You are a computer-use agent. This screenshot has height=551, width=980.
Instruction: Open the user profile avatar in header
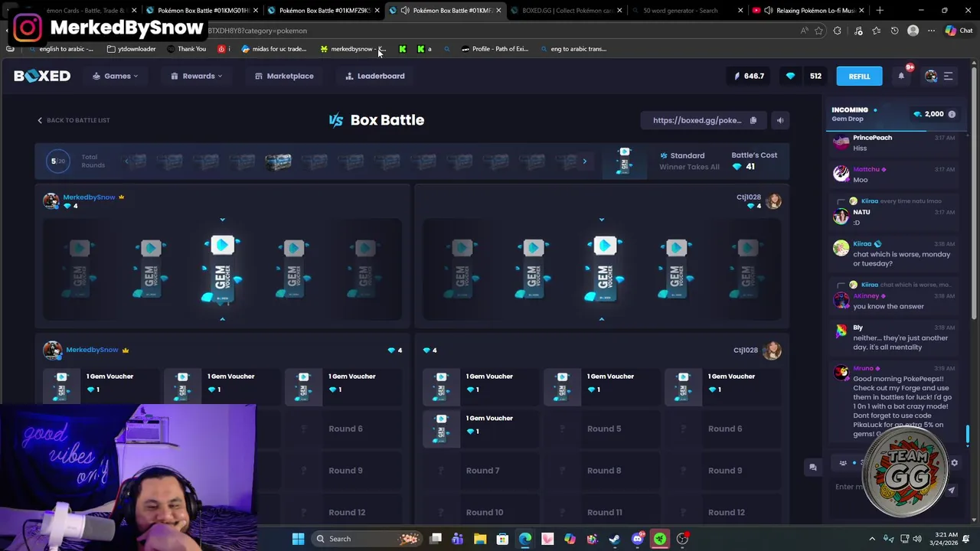coord(931,76)
